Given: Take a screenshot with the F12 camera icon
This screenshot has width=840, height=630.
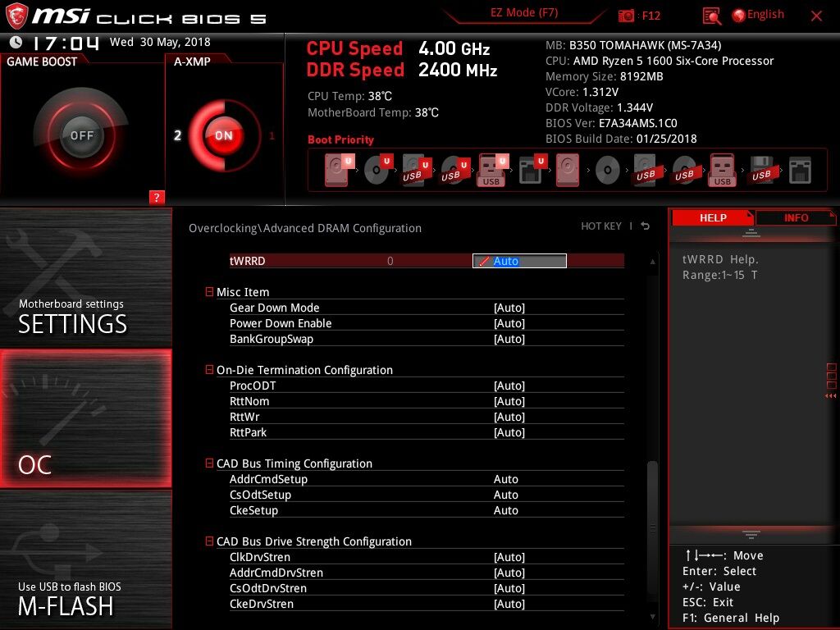Looking at the screenshot, I should [x=626, y=16].
